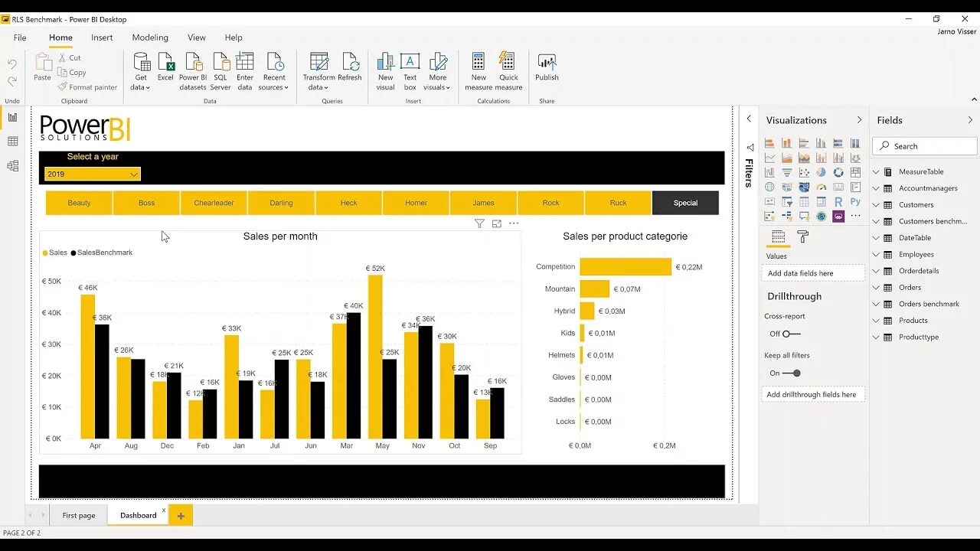Viewport: 980px width, 551px height.
Task: Toggle Keep all filters switch
Action: tap(792, 373)
